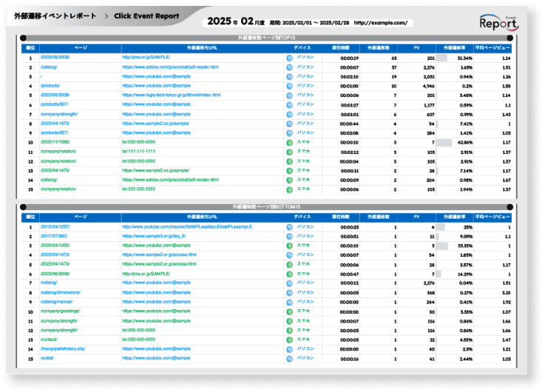Click the device icon in the /contact/ row

click(x=290, y=339)
